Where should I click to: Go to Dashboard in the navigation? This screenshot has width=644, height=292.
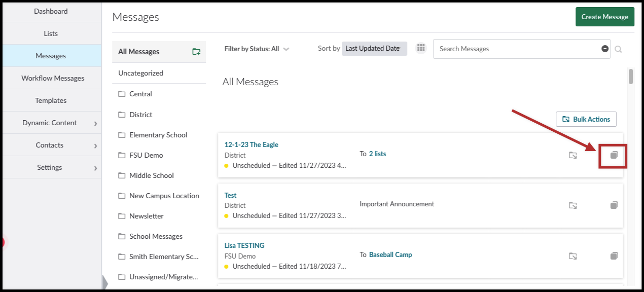(51, 11)
